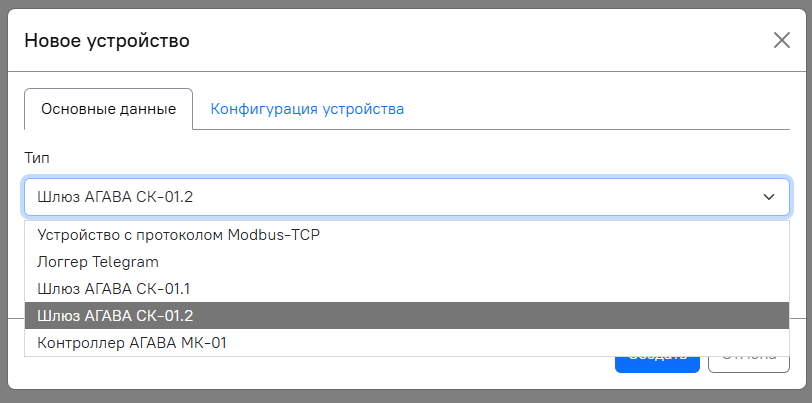Select highlighted Шлюз АГАВА СК-01.2 list option
This screenshot has width=812, height=403.
click(x=115, y=316)
